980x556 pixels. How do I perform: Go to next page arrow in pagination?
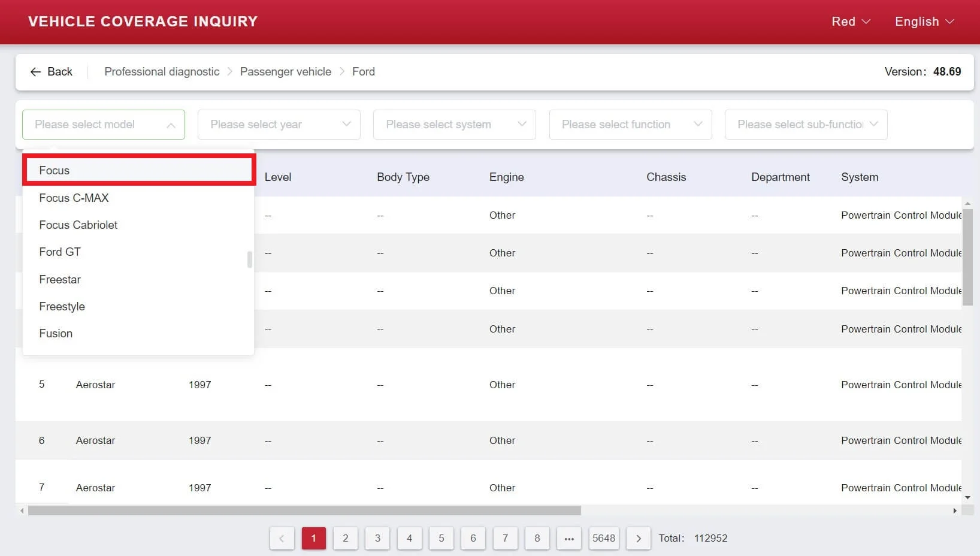pos(638,538)
